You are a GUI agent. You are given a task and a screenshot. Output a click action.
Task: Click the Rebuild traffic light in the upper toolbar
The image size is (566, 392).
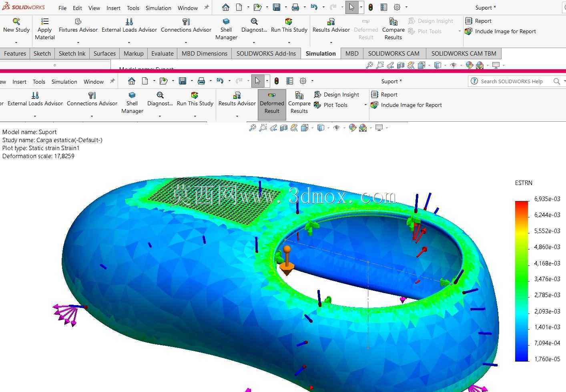coord(371,7)
